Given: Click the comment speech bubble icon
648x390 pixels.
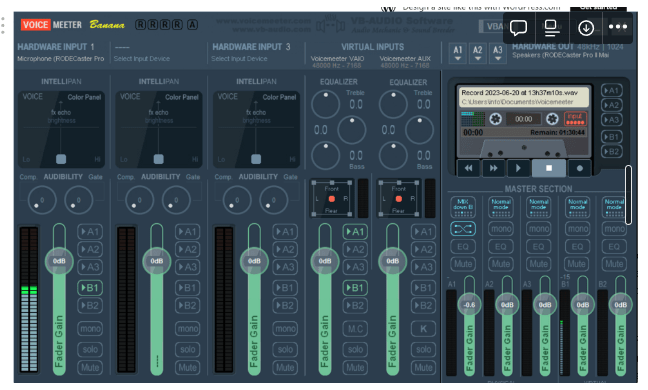Looking at the screenshot, I should tap(518, 28).
